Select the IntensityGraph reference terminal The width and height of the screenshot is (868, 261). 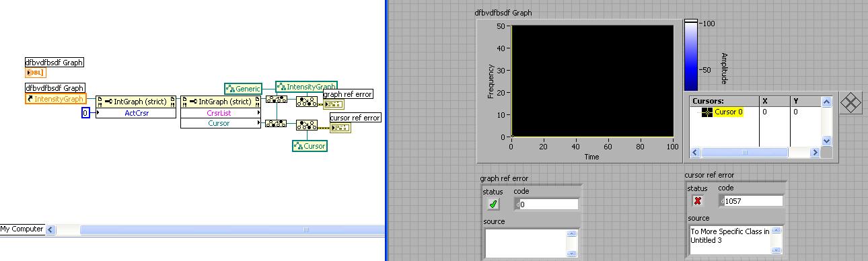pos(55,99)
